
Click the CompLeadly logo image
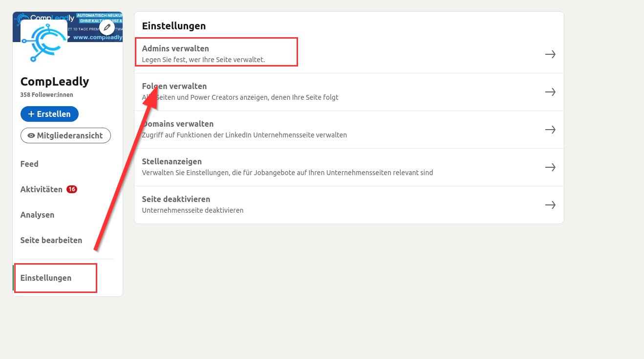44,43
